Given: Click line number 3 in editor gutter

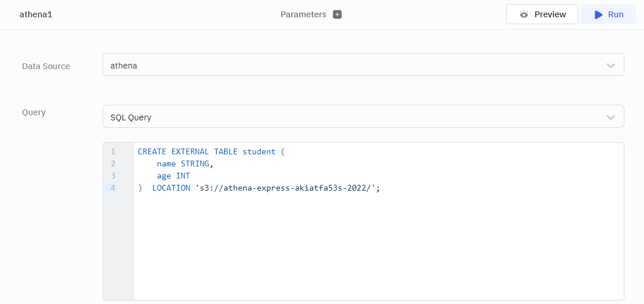Looking at the screenshot, I should tap(113, 176).
